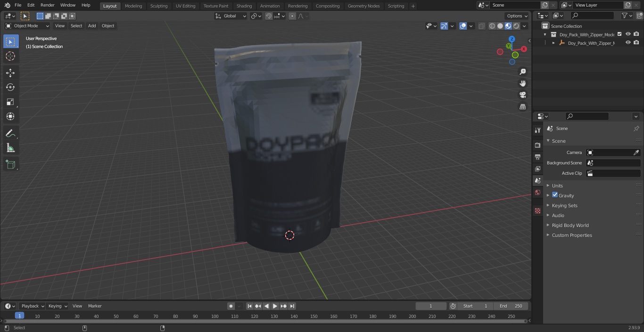Viewport: 644px width, 332px height.
Task: Open the Texture properties tab
Action: [537, 211]
